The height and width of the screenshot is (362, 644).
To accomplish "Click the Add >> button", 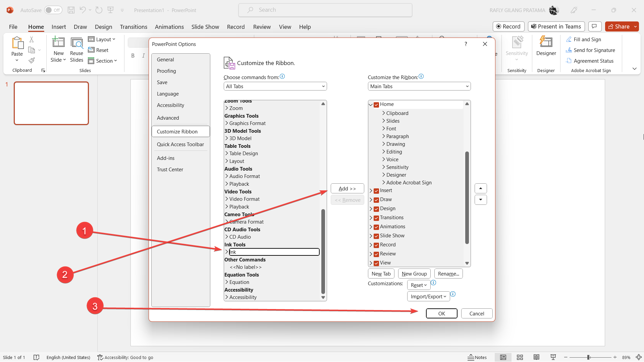I will click(x=347, y=189).
